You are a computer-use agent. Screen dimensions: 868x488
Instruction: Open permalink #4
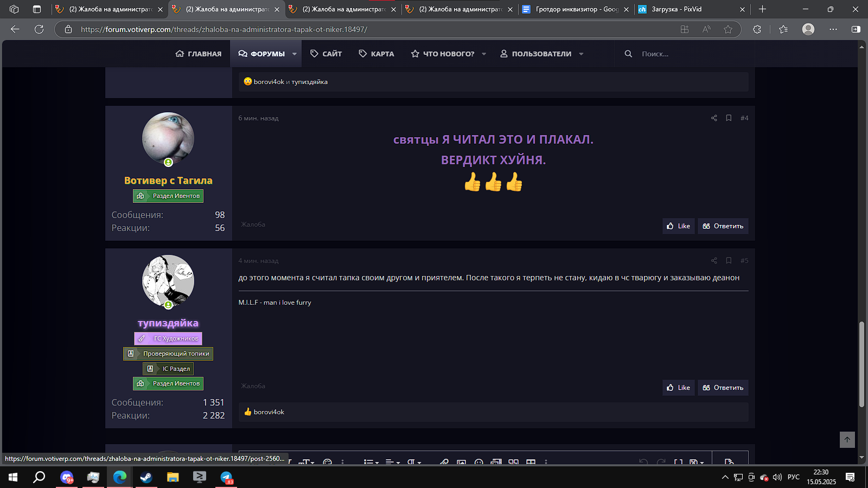tap(744, 118)
